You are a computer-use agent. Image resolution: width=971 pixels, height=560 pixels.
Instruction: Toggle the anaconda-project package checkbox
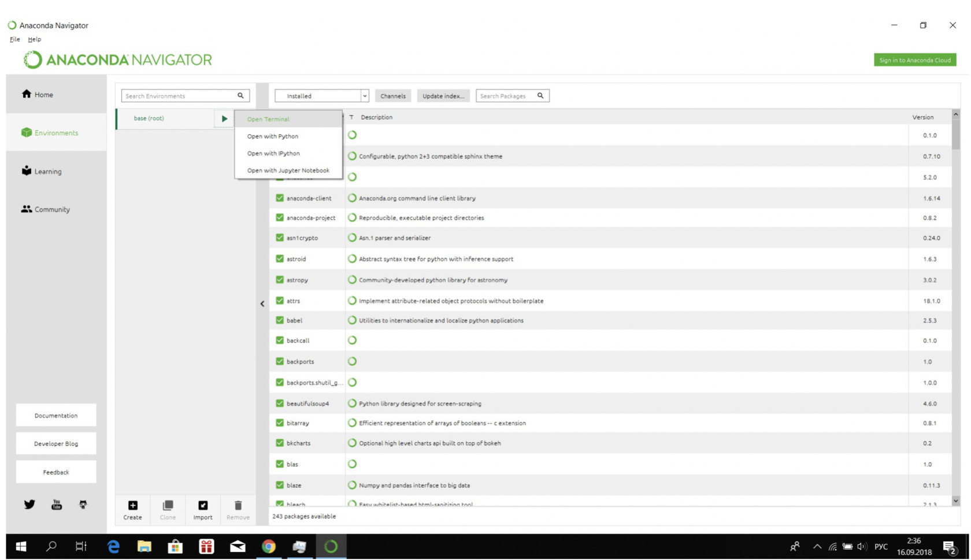(x=280, y=217)
